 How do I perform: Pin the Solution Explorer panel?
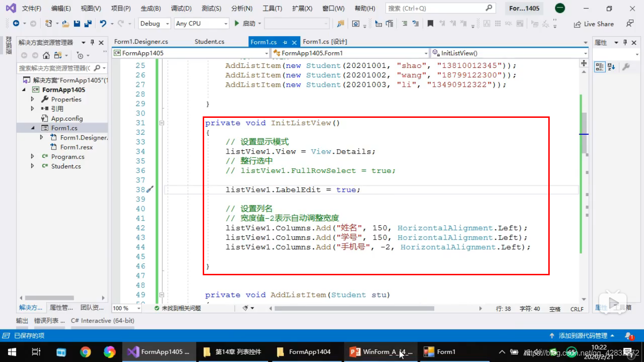92,42
